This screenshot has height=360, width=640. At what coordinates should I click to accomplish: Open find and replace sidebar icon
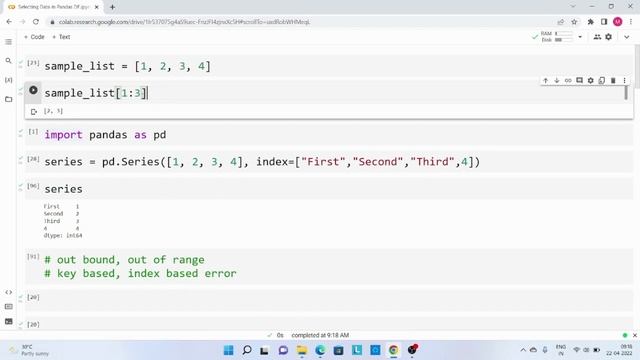click(x=8, y=61)
